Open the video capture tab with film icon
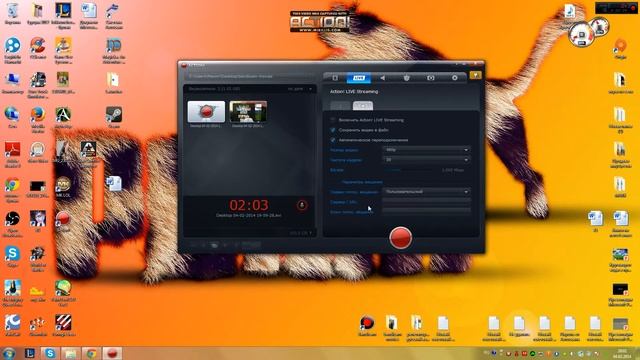Image resolution: width=640 pixels, height=360 pixels. [x=335, y=78]
